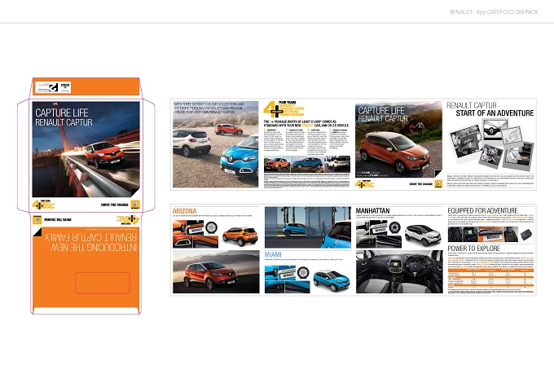The width and height of the screenshot is (554, 392).
Task: Select the orange trim detail image under ARIZONA
Action: [196, 234]
